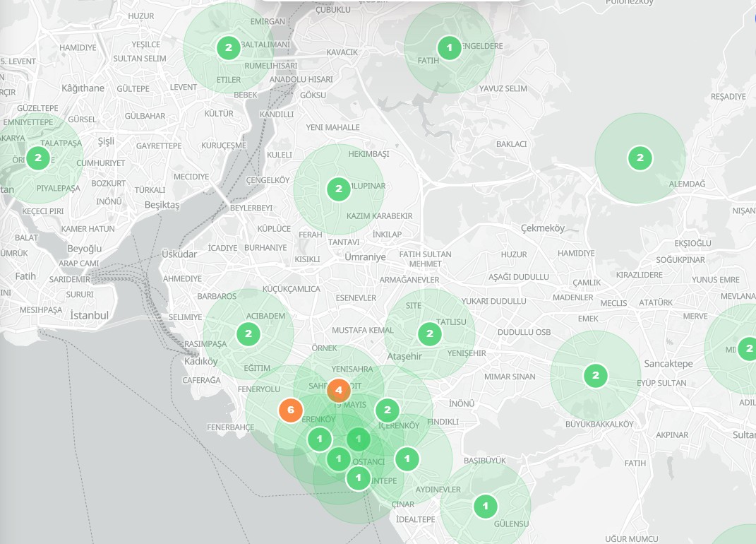Click the REŞADİYE neighborhood label

pyautogui.click(x=728, y=97)
